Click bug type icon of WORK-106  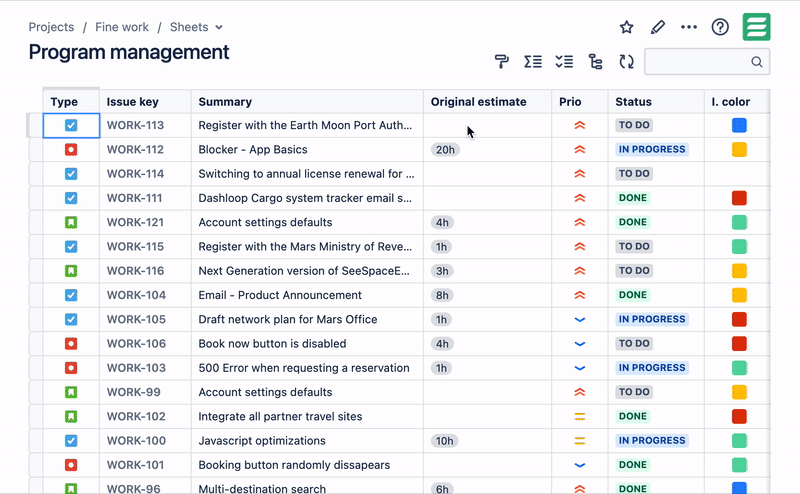tap(71, 343)
